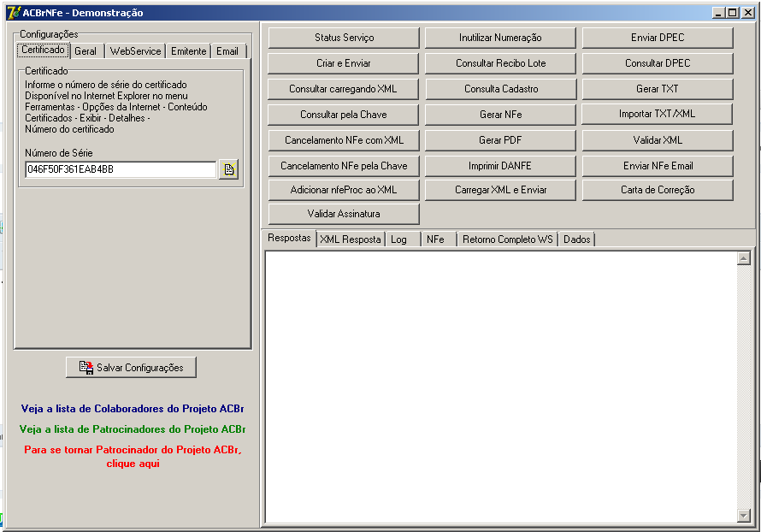
Task: Switch to the Geral tab
Action: coord(86,51)
